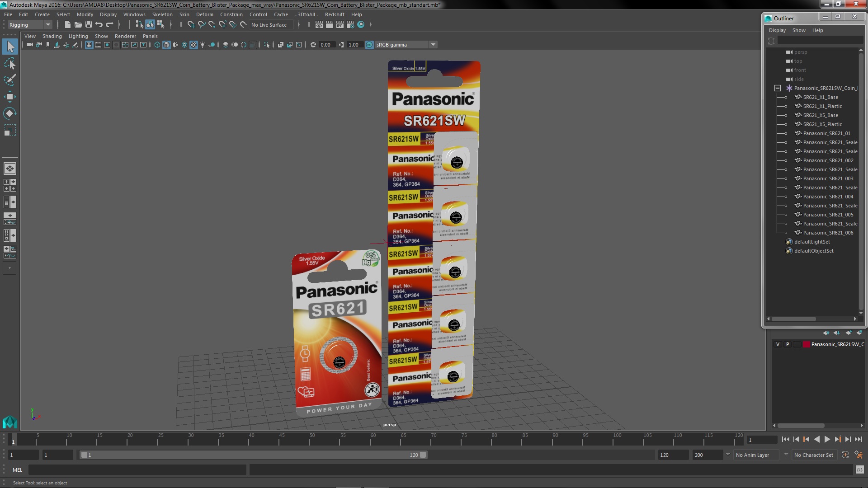Click Select by object type icon
868x488 pixels.
click(150, 25)
